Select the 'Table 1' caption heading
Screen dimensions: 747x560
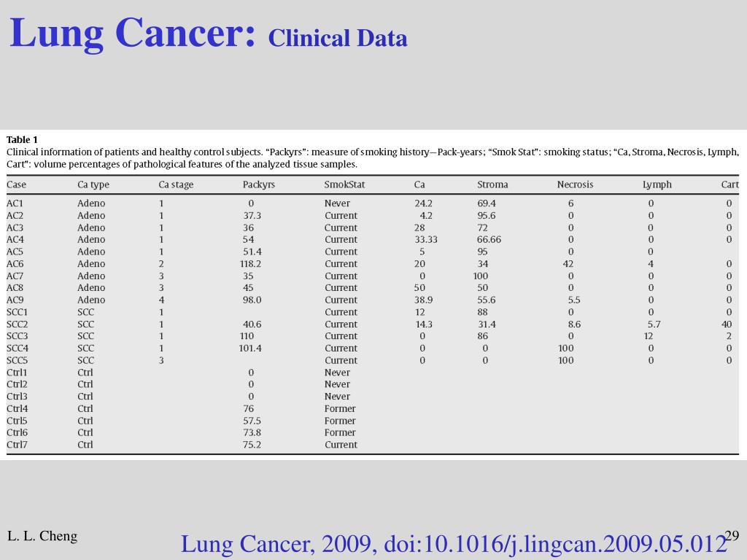(x=22, y=139)
